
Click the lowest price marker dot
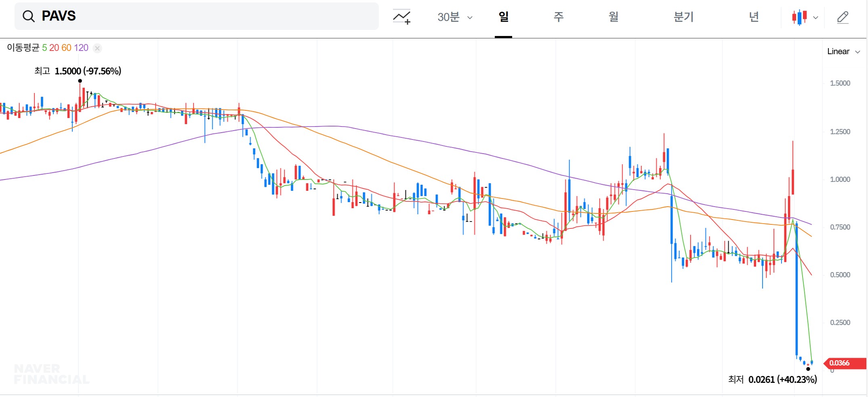pos(808,369)
